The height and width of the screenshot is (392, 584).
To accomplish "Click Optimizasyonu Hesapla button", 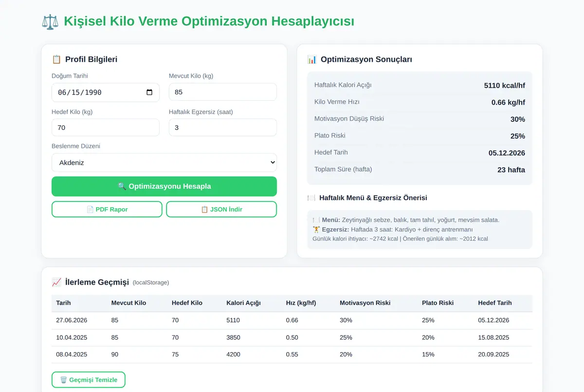I will 164,186.
